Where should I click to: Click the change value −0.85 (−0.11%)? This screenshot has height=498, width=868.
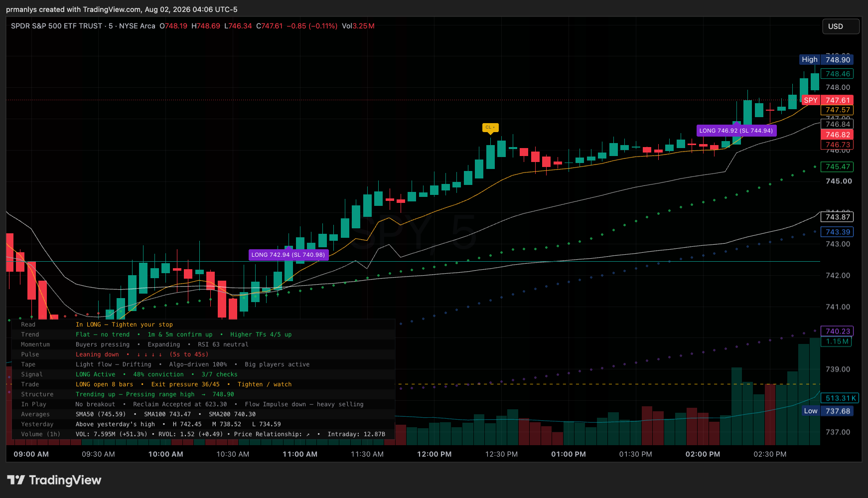click(312, 26)
